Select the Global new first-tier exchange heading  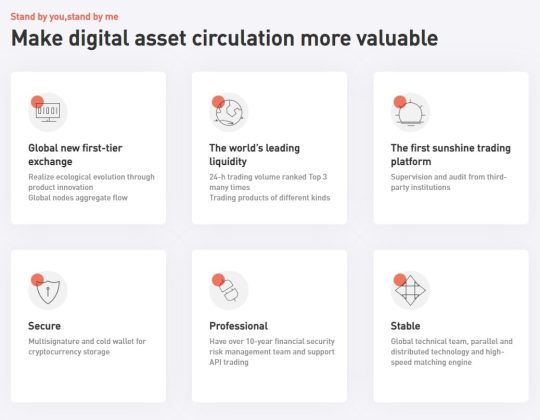click(75, 155)
